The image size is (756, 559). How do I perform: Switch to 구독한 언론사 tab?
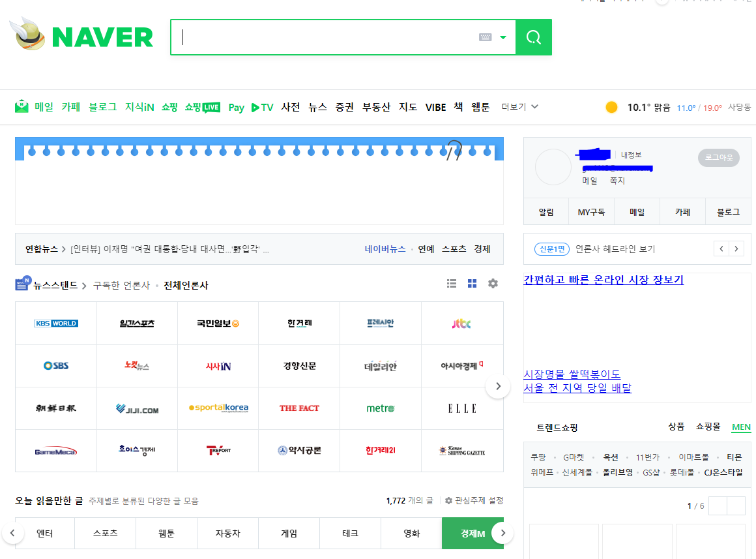[x=121, y=285]
